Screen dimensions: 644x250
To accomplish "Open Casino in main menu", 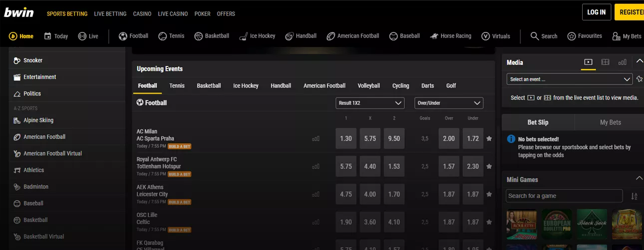I will [142, 13].
